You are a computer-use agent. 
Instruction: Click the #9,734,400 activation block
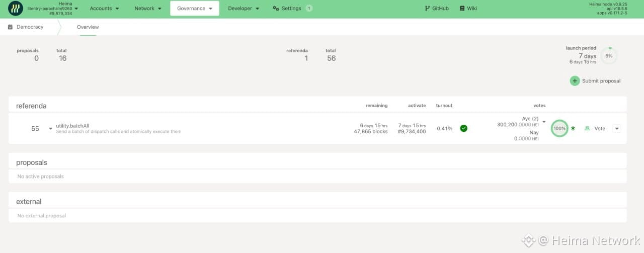pos(412,132)
